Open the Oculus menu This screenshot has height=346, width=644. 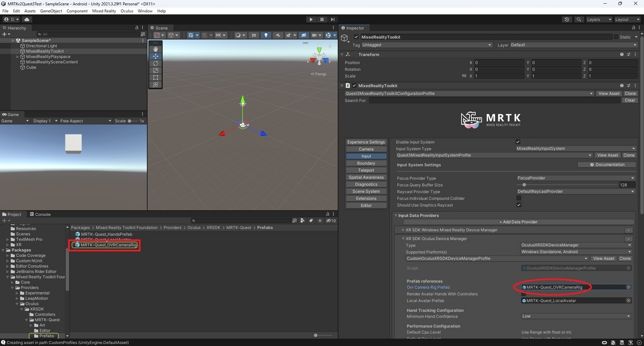pyautogui.click(x=127, y=11)
